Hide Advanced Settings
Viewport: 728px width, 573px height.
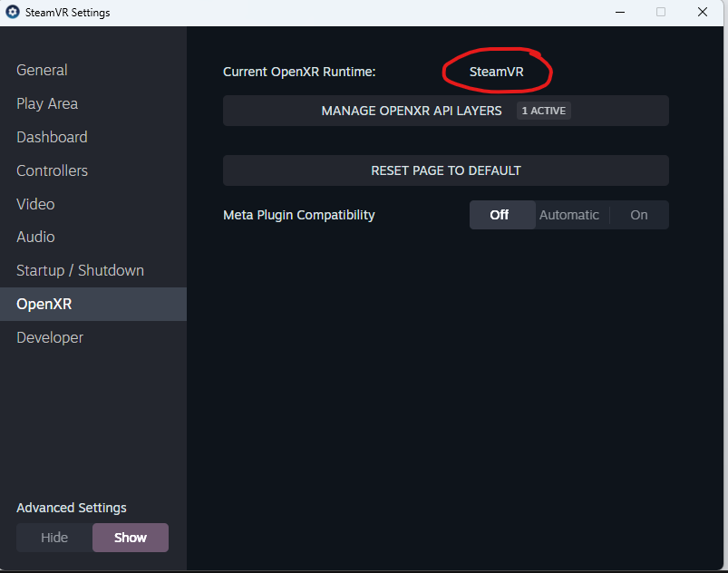coord(54,538)
